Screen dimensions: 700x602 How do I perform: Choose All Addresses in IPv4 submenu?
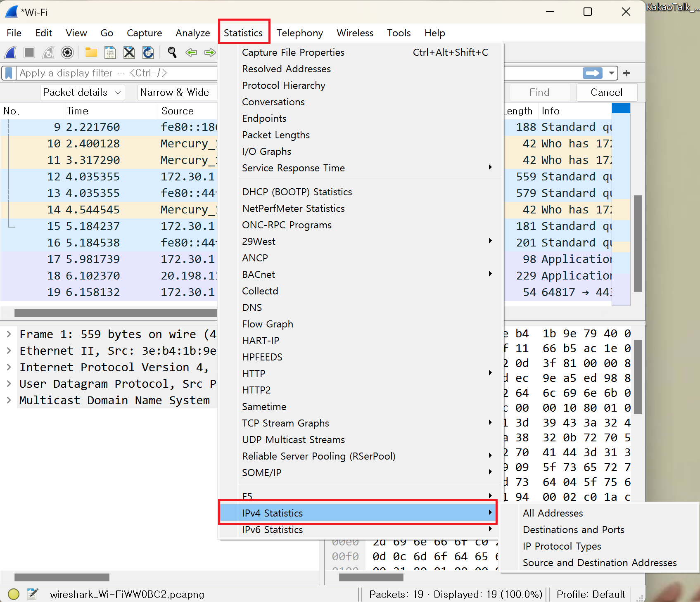click(600, 513)
